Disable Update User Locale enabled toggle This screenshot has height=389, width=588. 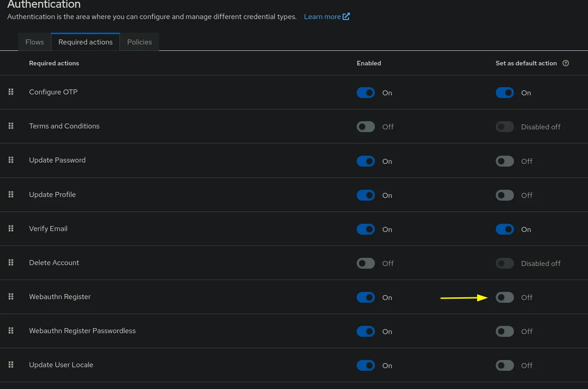(366, 365)
